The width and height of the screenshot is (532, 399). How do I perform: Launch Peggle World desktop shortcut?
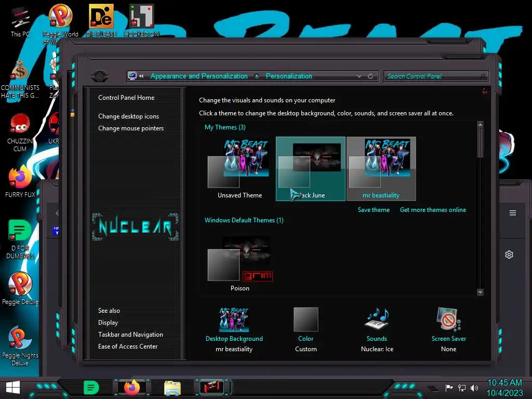tap(60, 24)
